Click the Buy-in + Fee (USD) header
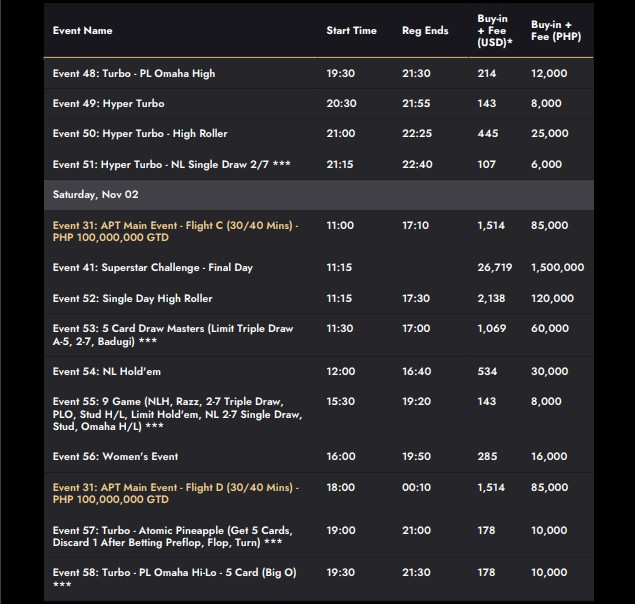Screen dimensions: 635x604 [x=494, y=31]
